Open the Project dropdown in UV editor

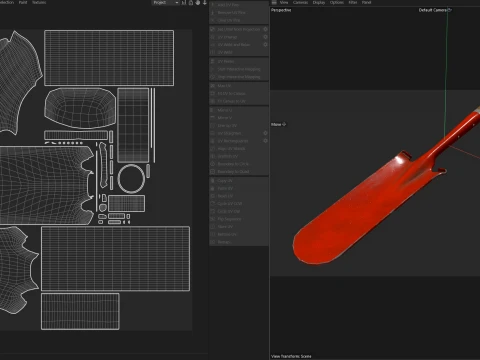pyautogui.click(x=165, y=3)
